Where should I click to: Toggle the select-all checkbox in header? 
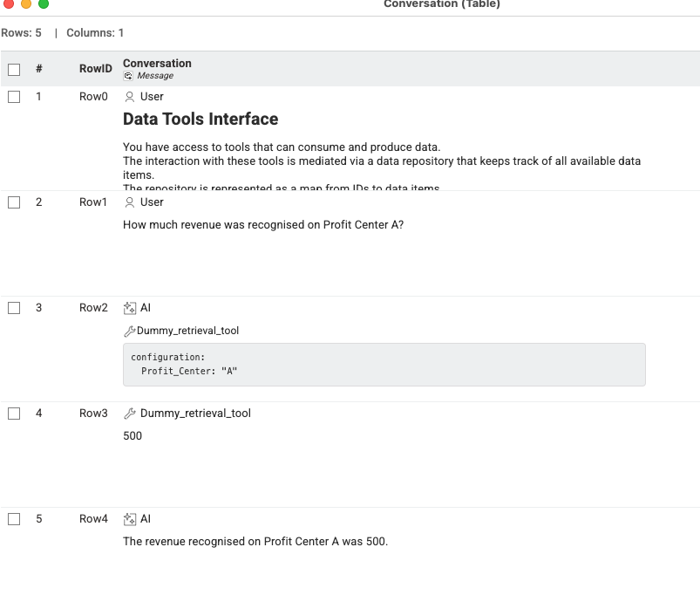(x=14, y=69)
